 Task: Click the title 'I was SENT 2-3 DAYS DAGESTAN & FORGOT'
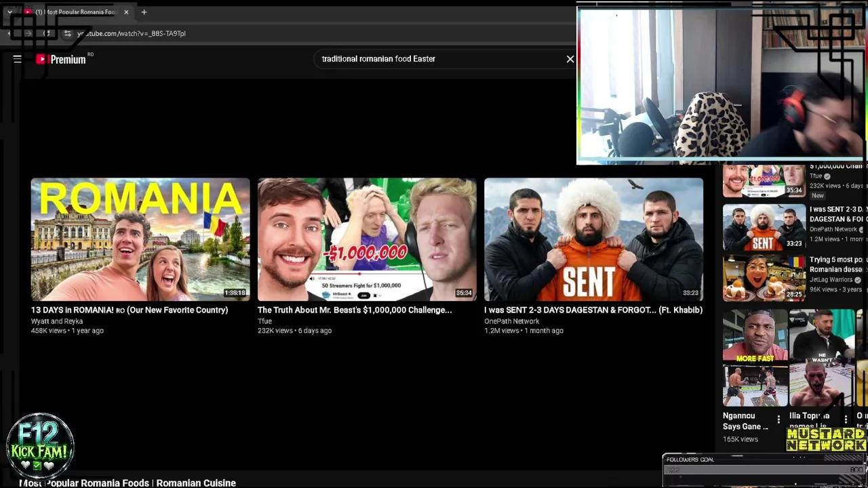point(593,310)
